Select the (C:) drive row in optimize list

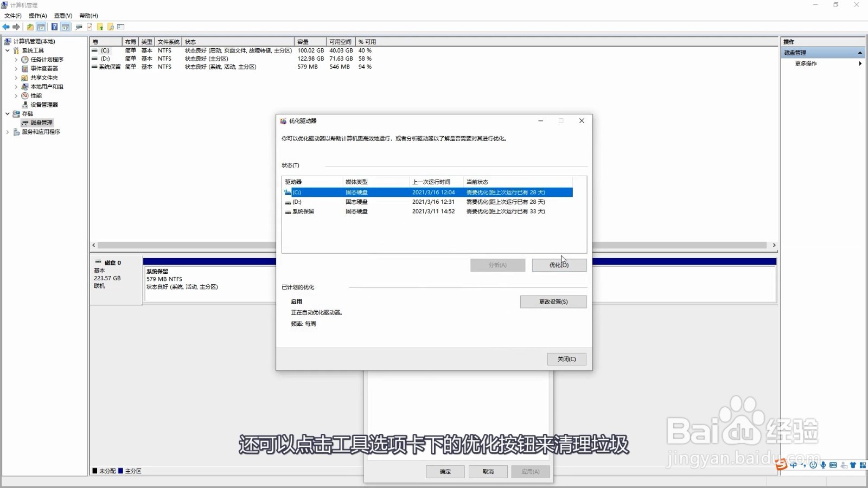428,192
